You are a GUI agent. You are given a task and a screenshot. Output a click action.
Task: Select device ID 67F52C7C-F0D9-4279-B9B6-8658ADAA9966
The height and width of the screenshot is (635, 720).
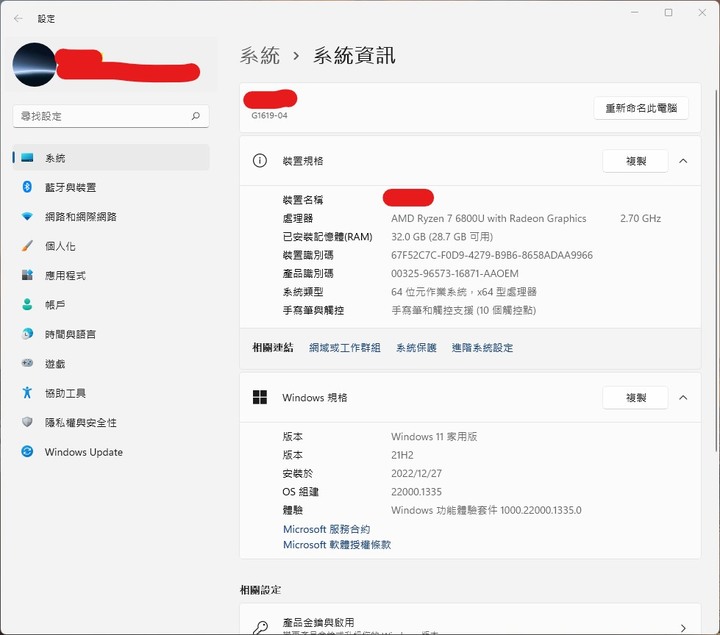(492, 255)
